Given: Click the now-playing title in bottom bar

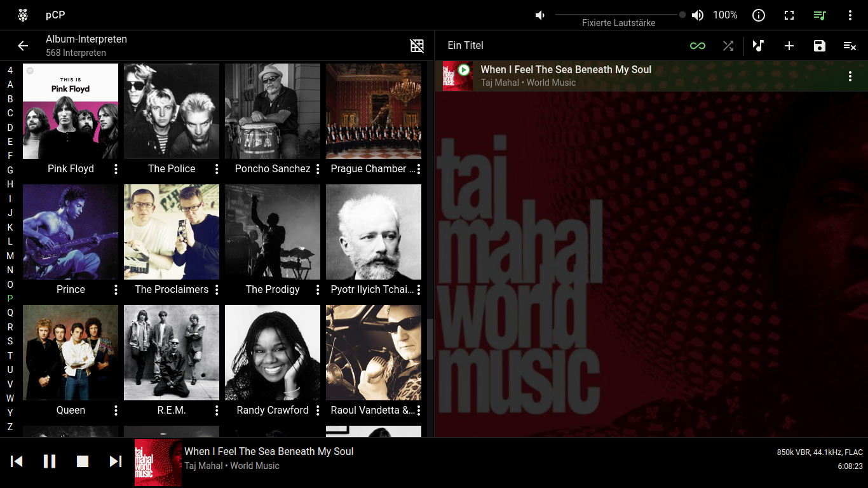Looking at the screenshot, I should coord(269,451).
